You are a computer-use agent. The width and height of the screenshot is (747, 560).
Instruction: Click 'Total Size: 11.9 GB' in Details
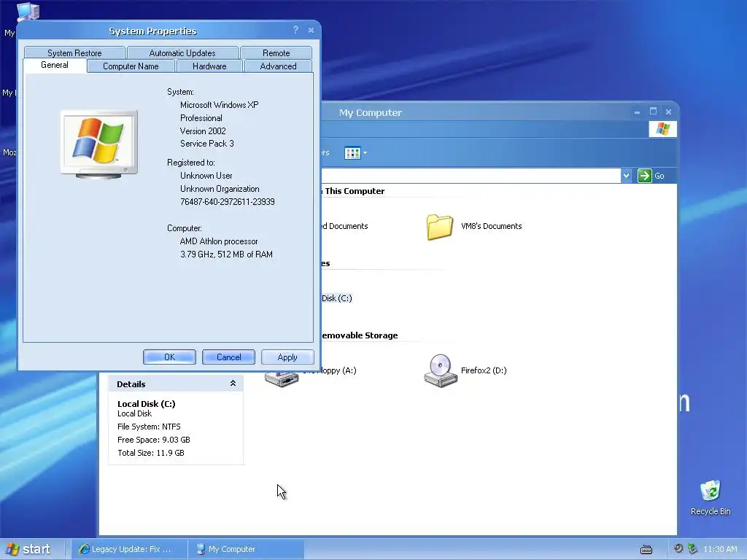(x=151, y=453)
